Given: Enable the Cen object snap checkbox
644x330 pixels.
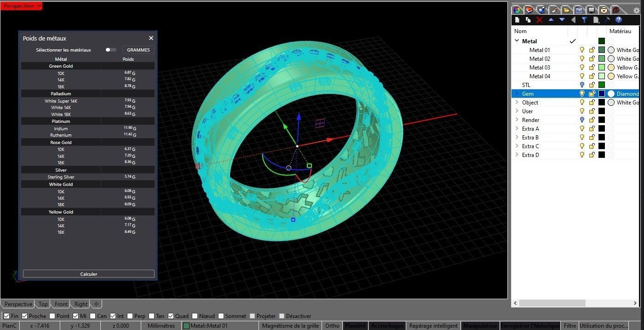Looking at the screenshot, I should 93,316.
